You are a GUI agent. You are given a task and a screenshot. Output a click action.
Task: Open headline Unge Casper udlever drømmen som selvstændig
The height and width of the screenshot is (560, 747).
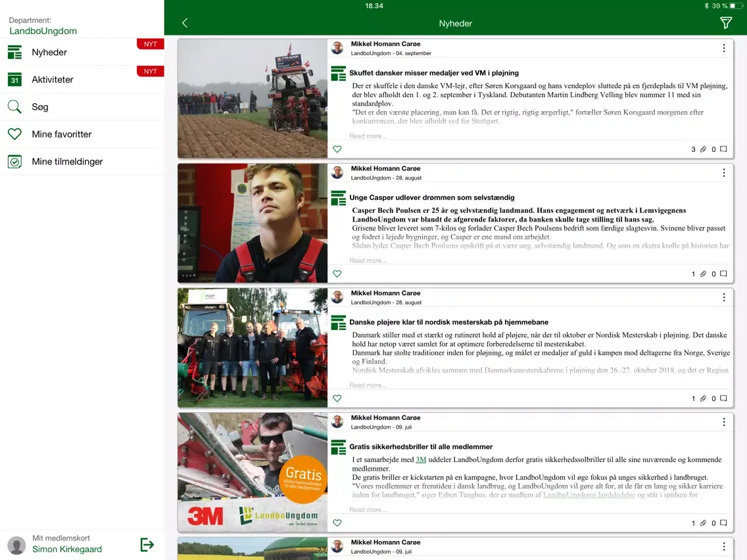(431, 198)
